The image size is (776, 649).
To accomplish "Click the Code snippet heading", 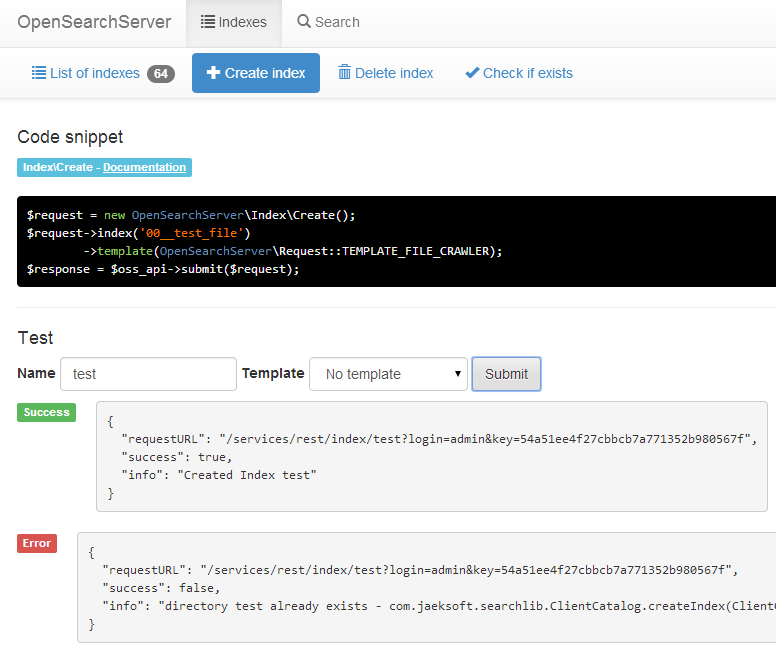I will coord(70,137).
